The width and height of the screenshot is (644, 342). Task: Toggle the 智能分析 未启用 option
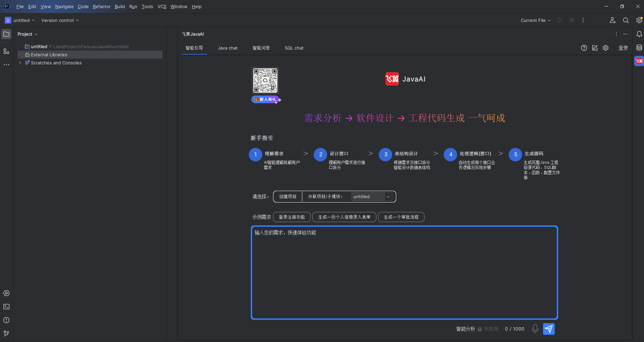point(477,329)
